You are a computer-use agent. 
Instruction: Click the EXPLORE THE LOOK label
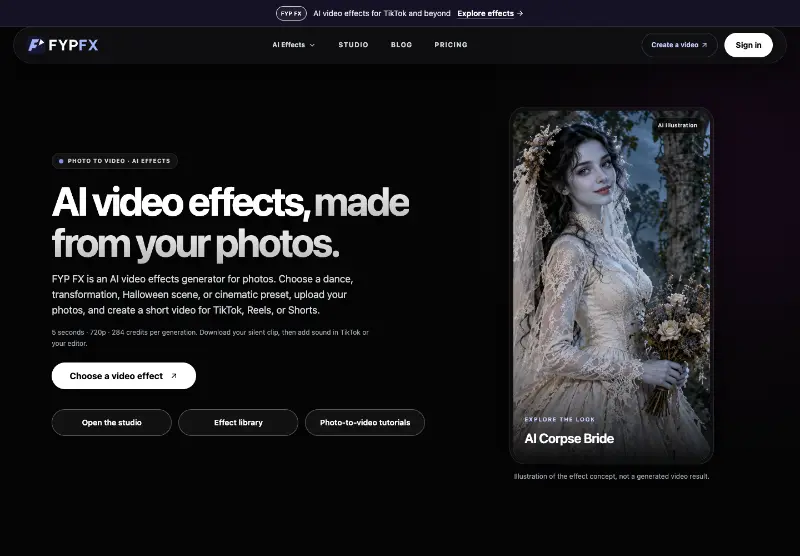pos(560,419)
